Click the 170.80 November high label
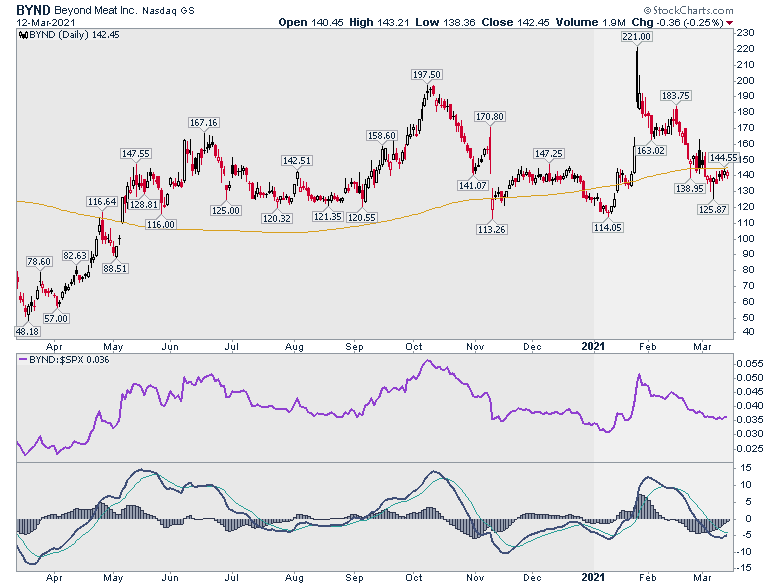This screenshot has width=780, height=586. pyautogui.click(x=489, y=117)
